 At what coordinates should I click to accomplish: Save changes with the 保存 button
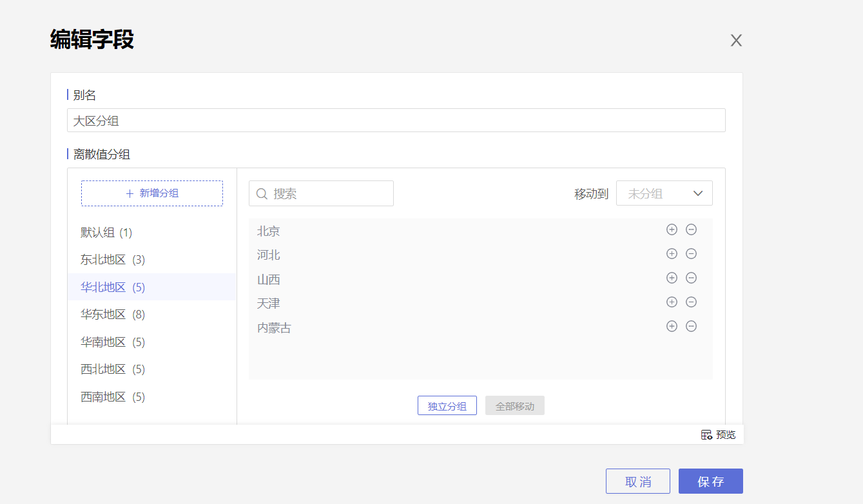(710, 481)
